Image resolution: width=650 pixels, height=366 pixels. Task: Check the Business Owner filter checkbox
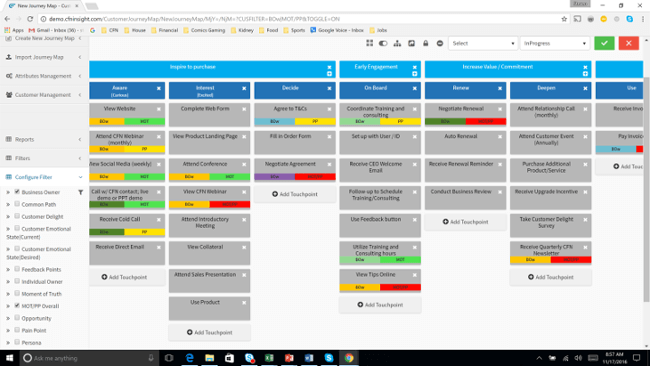[17, 191]
